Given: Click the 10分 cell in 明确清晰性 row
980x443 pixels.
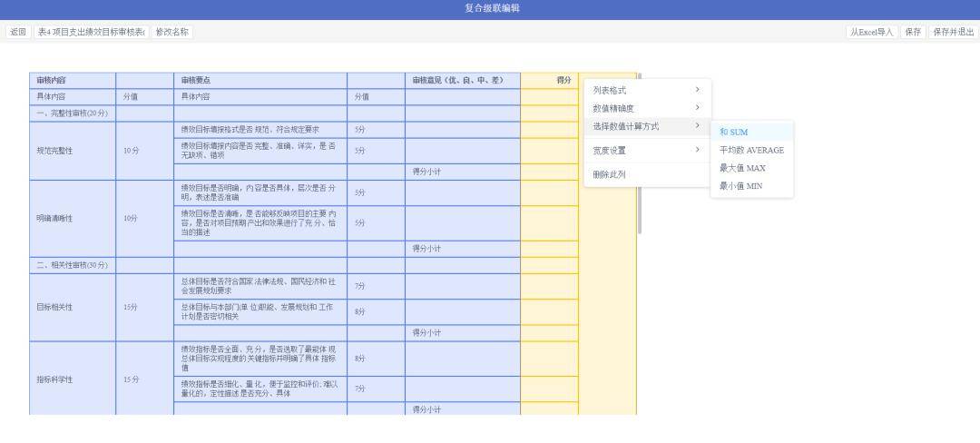Looking at the screenshot, I should [144, 219].
